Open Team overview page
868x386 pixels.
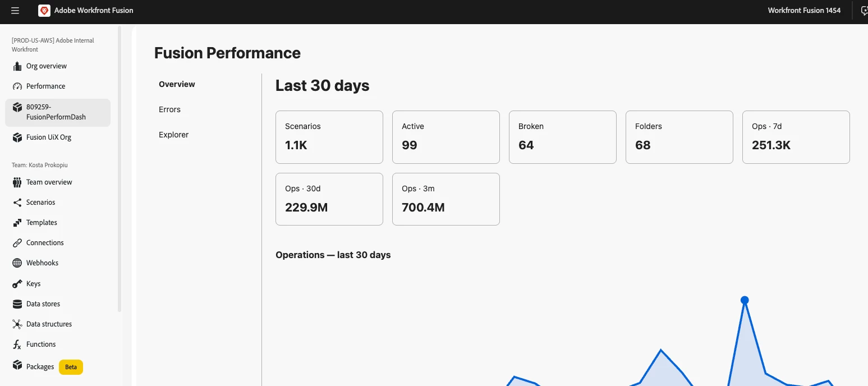pos(49,182)
